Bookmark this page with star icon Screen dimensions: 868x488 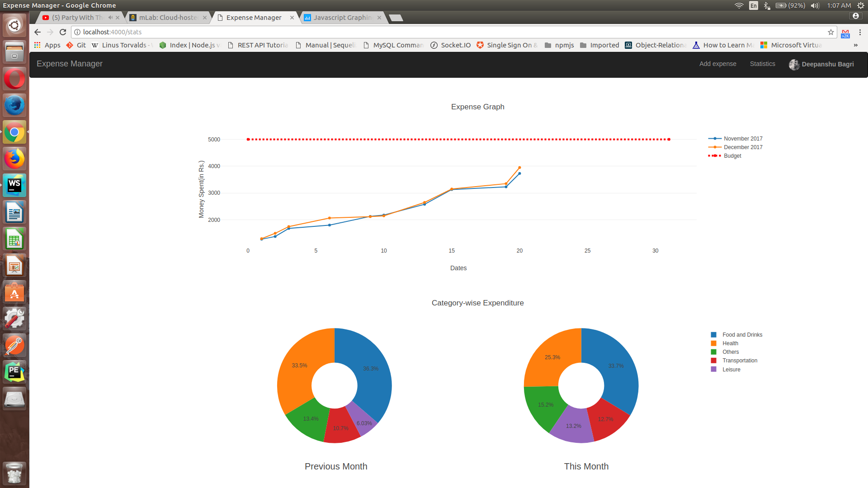(830, 32)
